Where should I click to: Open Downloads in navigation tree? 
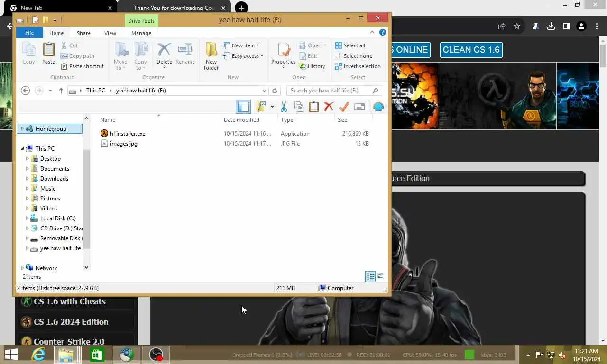54,179
